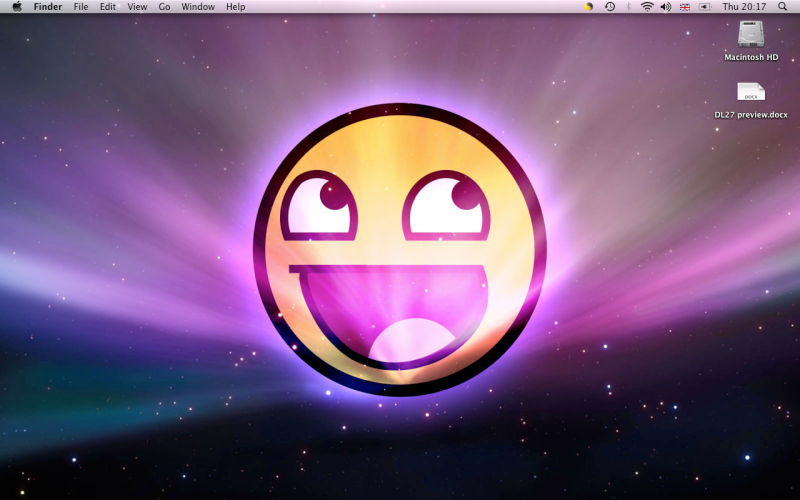
Task: Open the View menu
Action: (137, 7)
